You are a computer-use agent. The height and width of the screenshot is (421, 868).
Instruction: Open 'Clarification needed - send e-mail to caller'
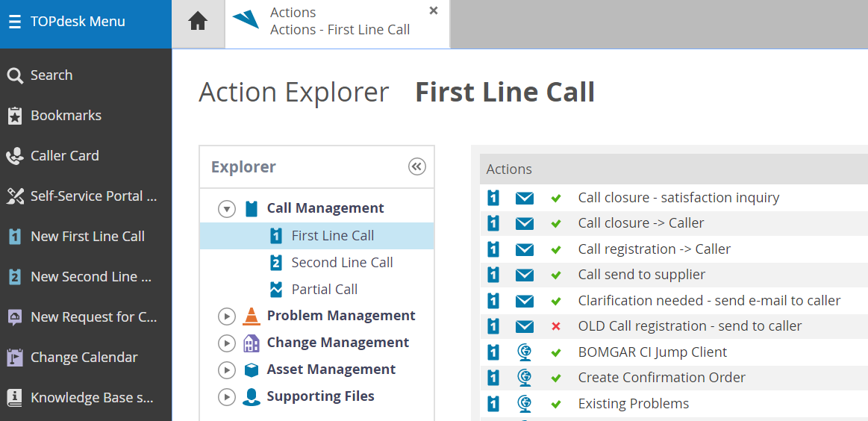tap(709, 301)
